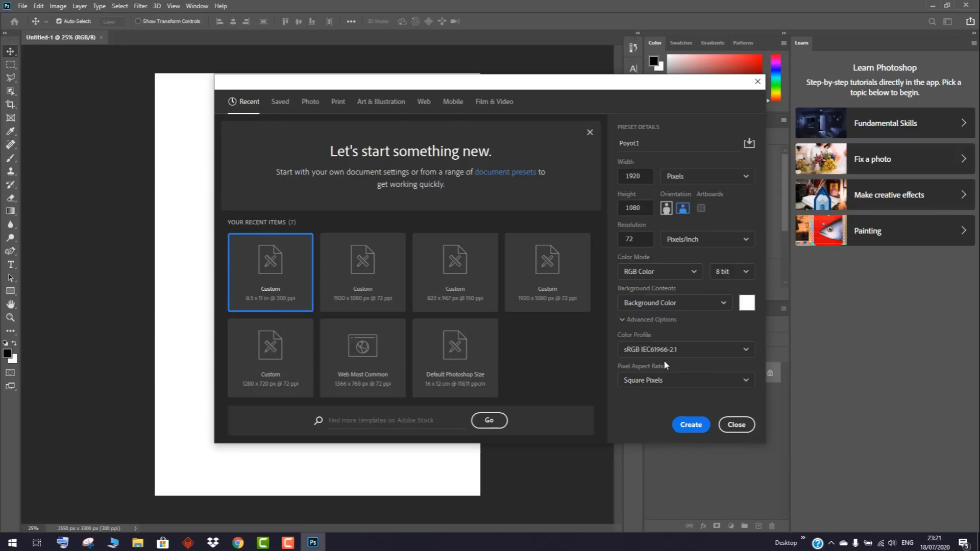Click the white background color swatch

tap(747, 303)
